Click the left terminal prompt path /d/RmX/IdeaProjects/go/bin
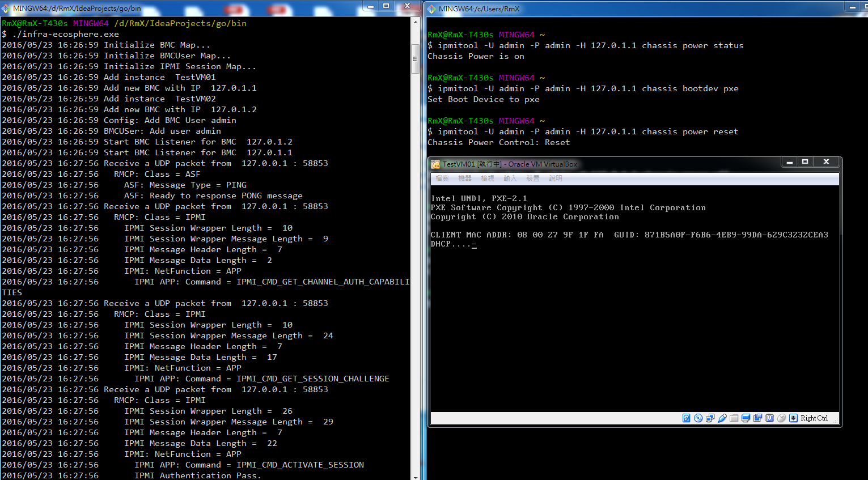 [180, 23]
